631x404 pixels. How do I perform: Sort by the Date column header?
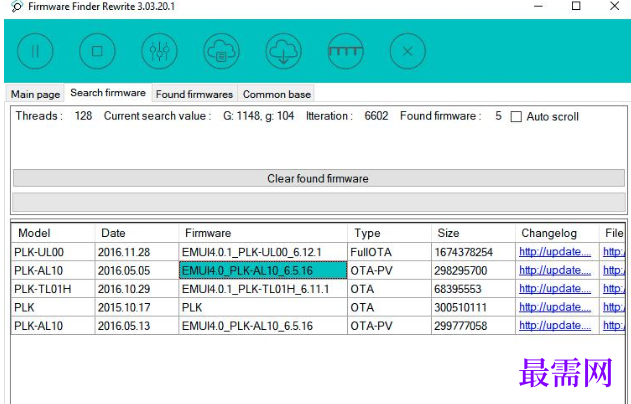tap(137, 233)
